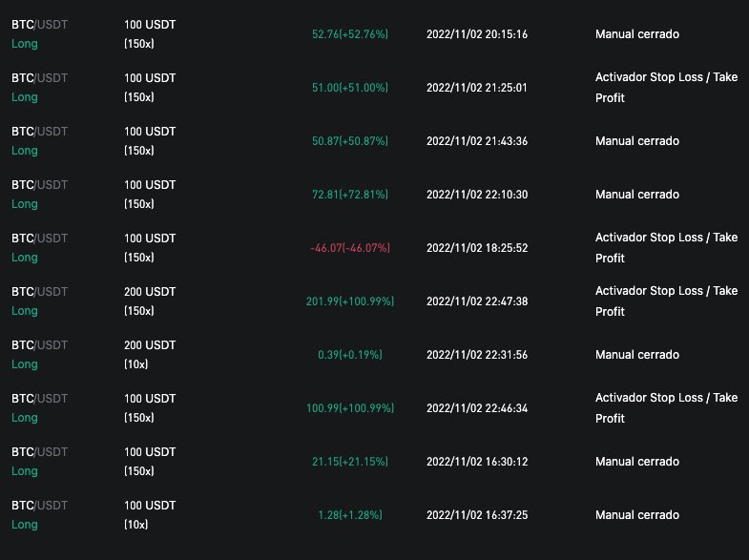The height and width of the screenshot is (560, 749).
Task: Select the timestamp 2022/11/02 21:25:01
Action: click(x=477, y=88)
